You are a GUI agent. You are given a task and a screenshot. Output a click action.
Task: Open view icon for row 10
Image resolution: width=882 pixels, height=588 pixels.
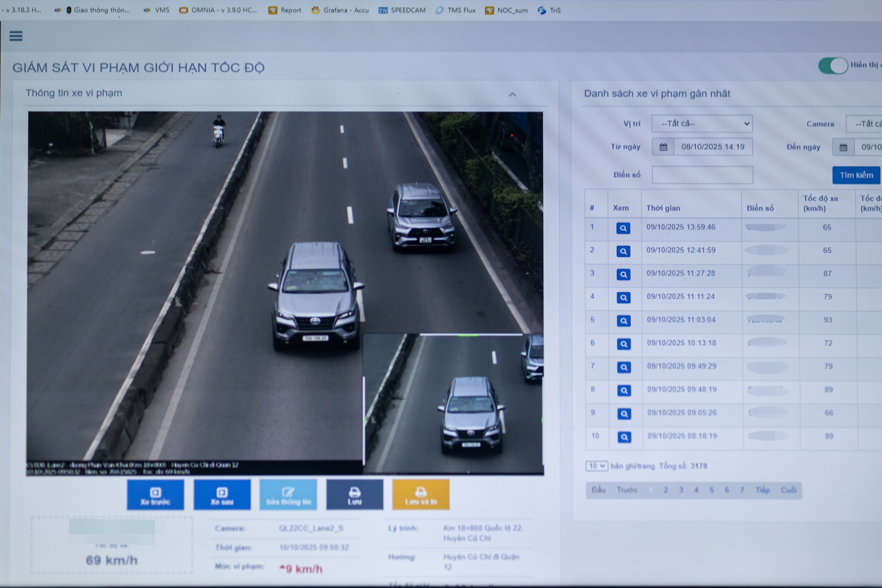point(624,437)
